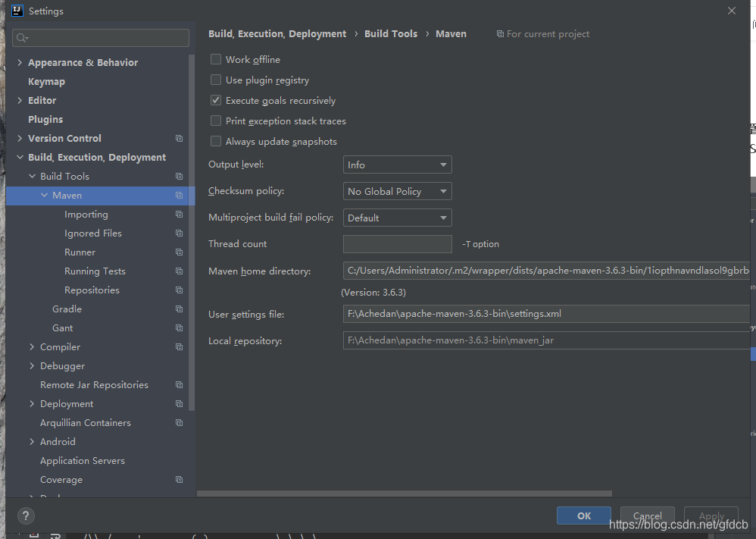Expand the Deployment node

click(x=33, y=404)
